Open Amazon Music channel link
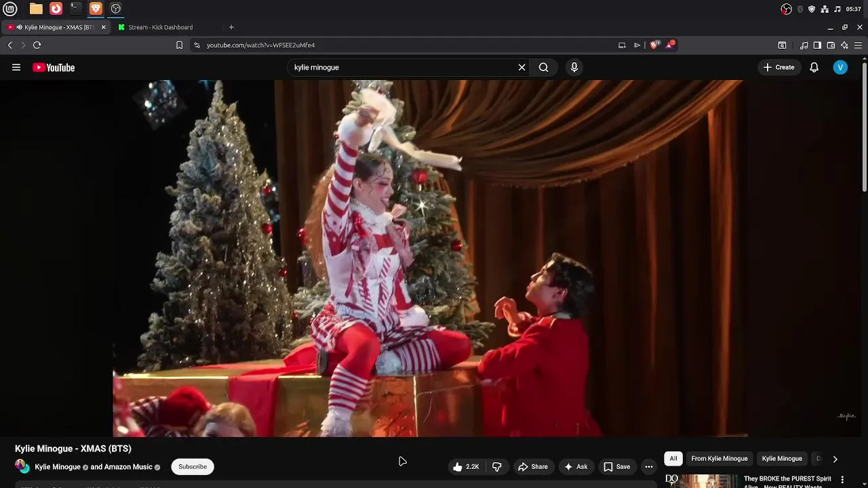The image size is (868, 488). click(x=127, y=467)
